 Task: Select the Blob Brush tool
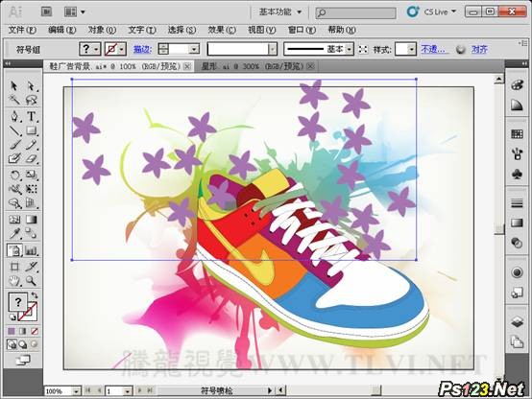13,158
